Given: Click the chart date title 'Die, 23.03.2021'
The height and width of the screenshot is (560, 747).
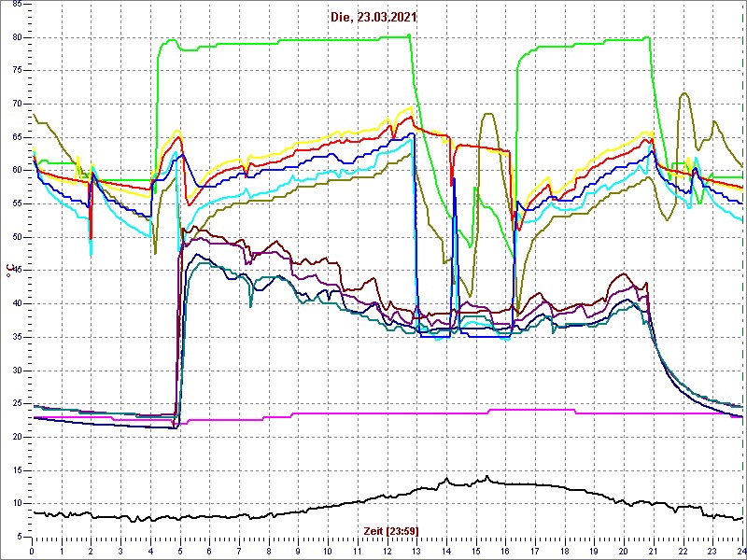Looking at the screenshot, I should pos(374,17).
